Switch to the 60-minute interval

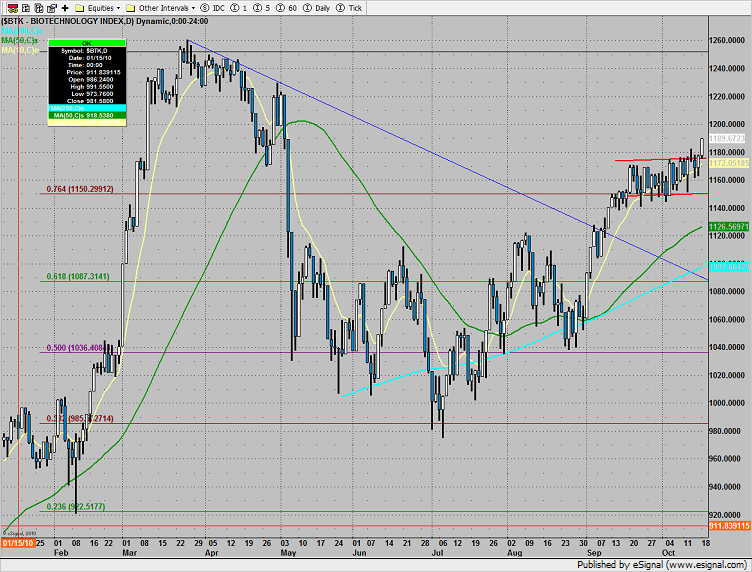pos(287,8)
